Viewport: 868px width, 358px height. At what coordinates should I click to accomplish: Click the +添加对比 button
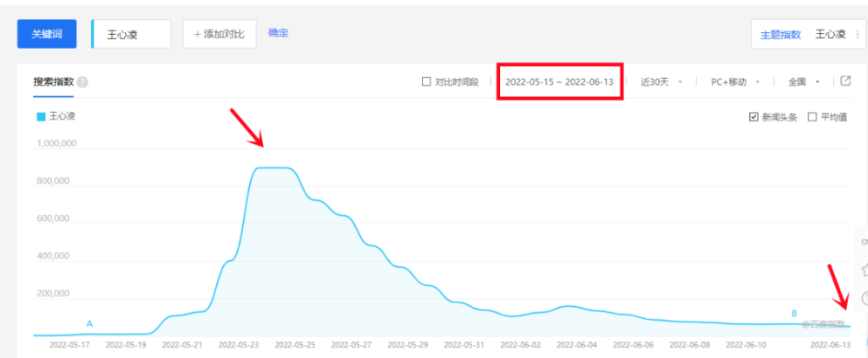point(220,34)
